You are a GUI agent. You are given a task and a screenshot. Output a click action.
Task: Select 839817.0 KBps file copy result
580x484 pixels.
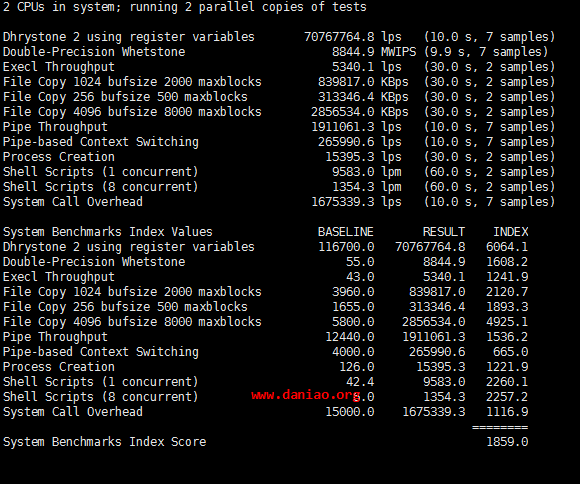pos(363,82)
